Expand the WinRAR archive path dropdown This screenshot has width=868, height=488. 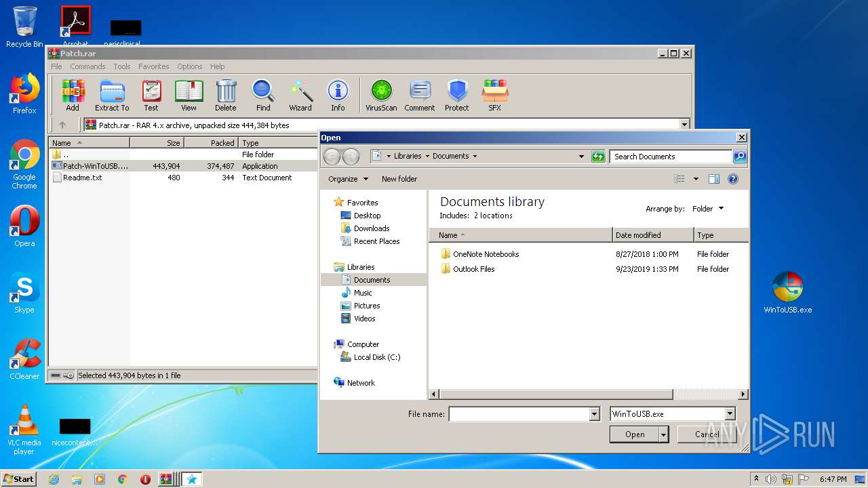[684, 125]
